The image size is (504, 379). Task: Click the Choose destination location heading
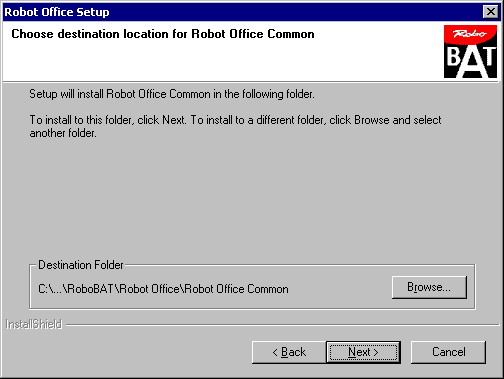163,34
